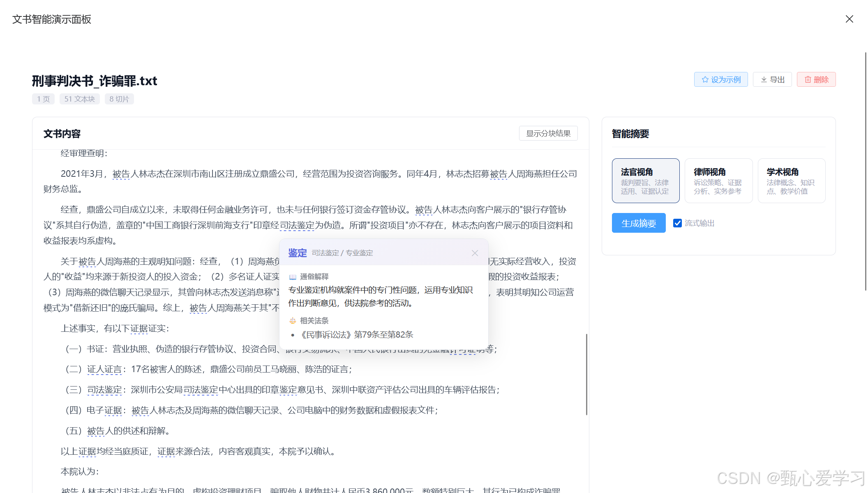Click the 1 页 tag
Screen dimensions: 868x493
click(x=43, y=99)
